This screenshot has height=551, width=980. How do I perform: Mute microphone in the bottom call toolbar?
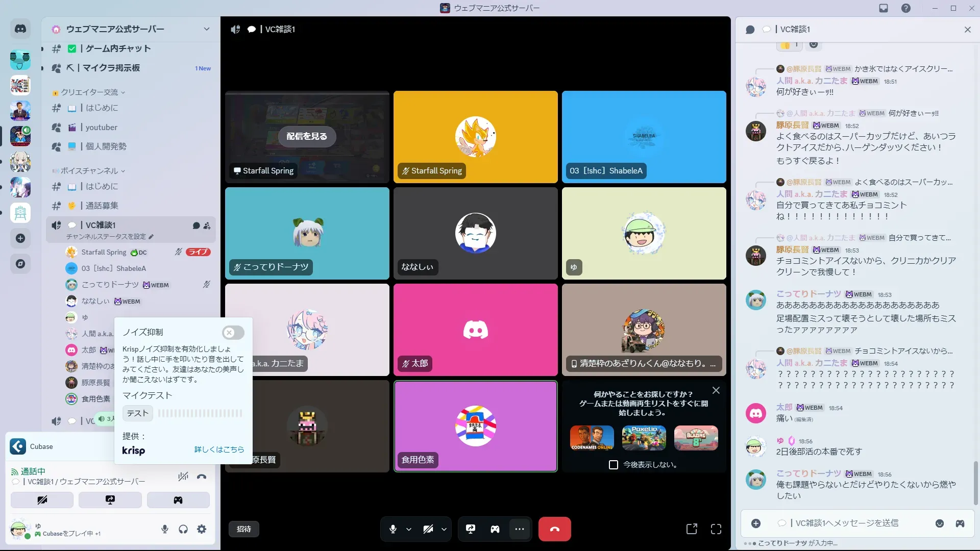pos(393,529)
